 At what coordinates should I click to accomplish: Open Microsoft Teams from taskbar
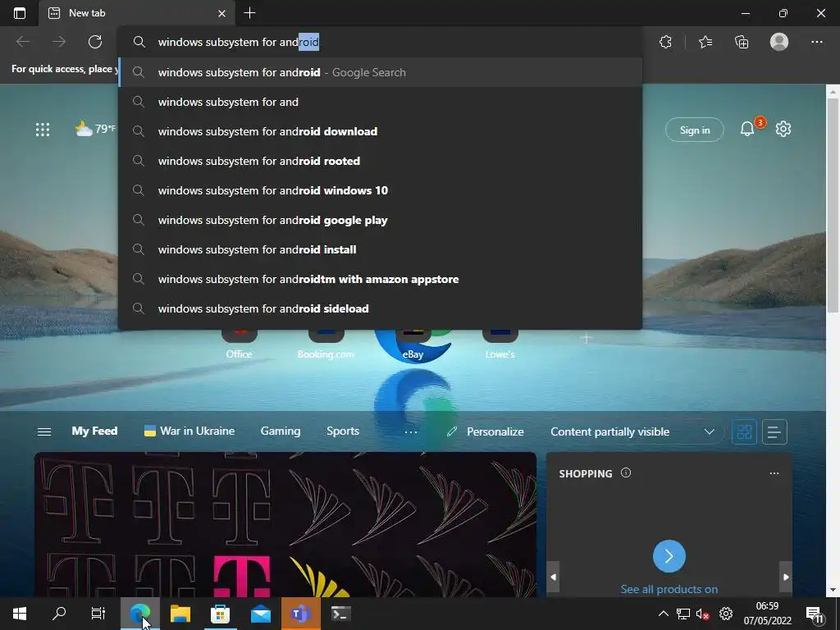pyautogui.click(x=301, y=614)
